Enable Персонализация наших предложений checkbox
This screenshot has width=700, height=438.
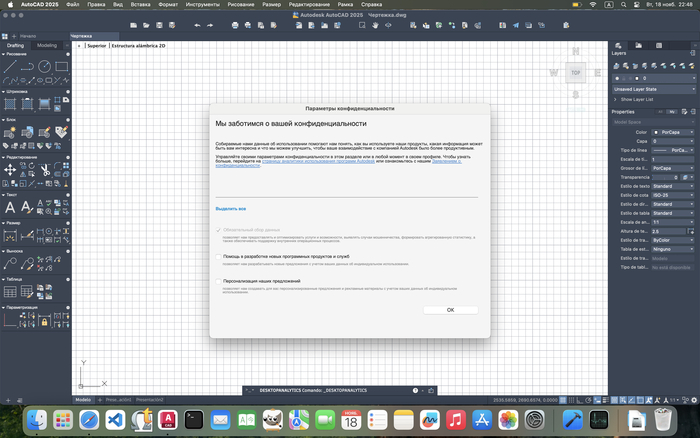pyautogui.click(x=219, y=281)
